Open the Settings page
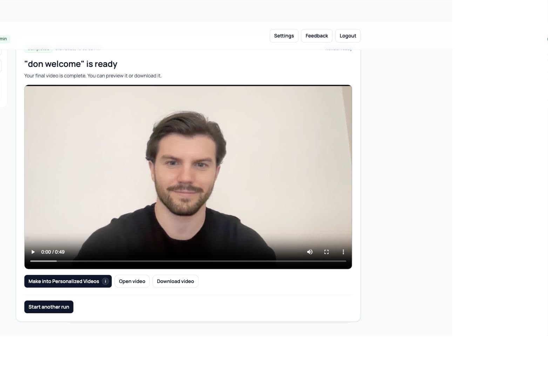This screenshot has height=392, width=548. pyautogui.click(x=284, y=36)
